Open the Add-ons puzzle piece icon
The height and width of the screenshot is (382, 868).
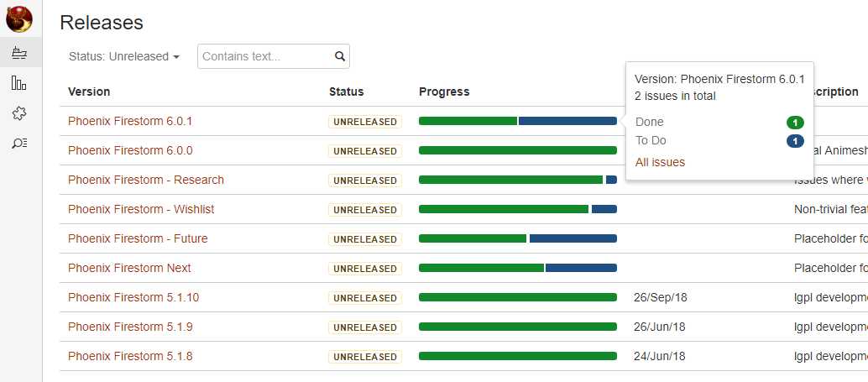click(19, 113)
